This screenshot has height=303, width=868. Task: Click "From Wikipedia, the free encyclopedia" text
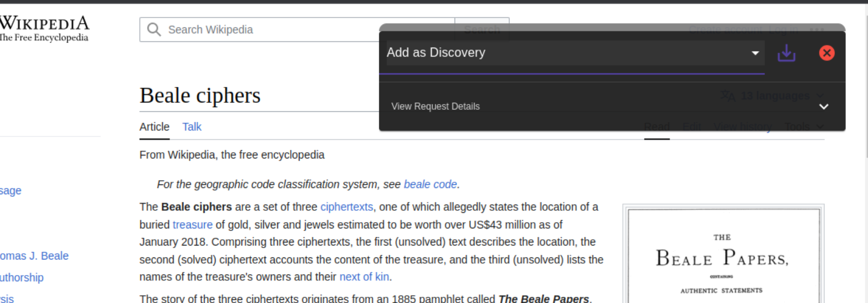click(232, 155)
